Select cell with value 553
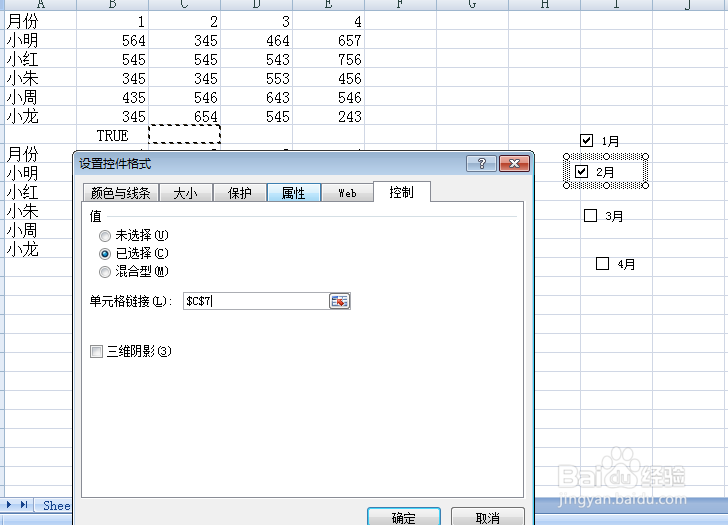The height and width of the screenshot is (525, 728). (256, 78)
